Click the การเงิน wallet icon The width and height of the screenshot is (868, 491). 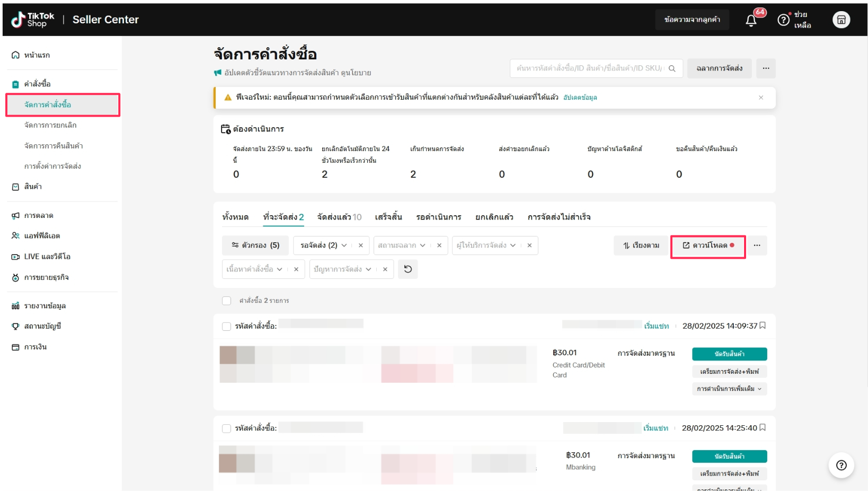15,347
